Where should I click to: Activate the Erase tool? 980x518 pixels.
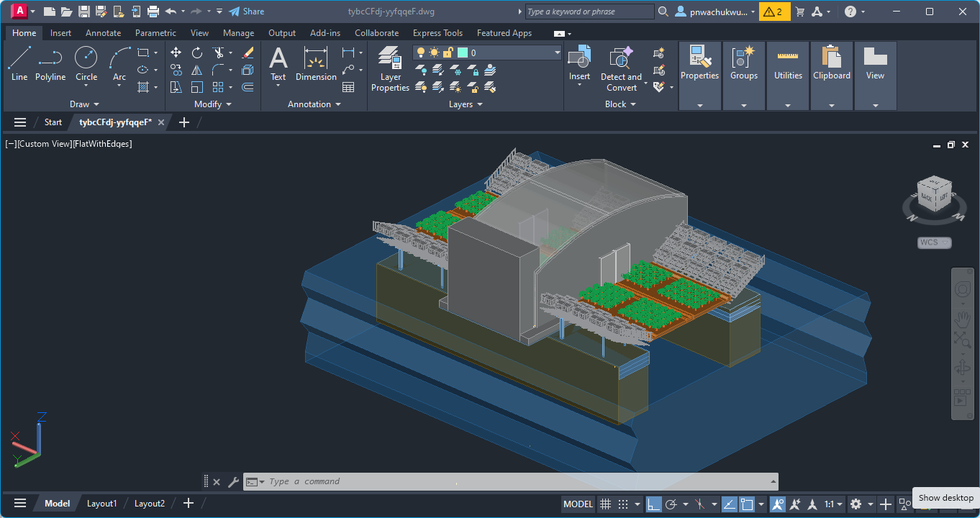click(248, 52)
